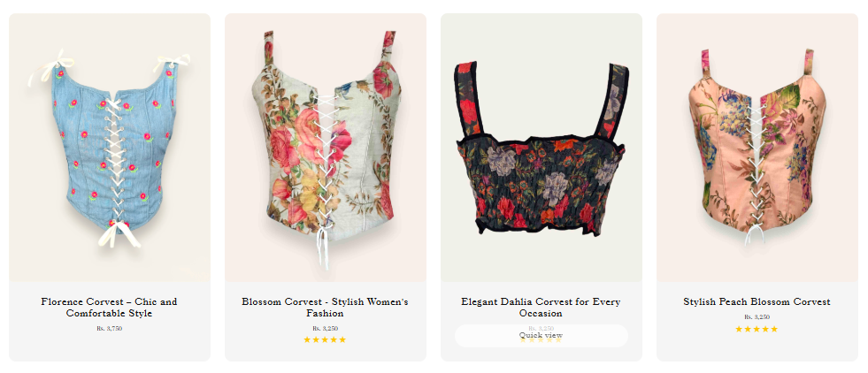The image size is (868, 373).
Task: Click fifth star of the Peach Blossom rating
Action: pos(774,329)
